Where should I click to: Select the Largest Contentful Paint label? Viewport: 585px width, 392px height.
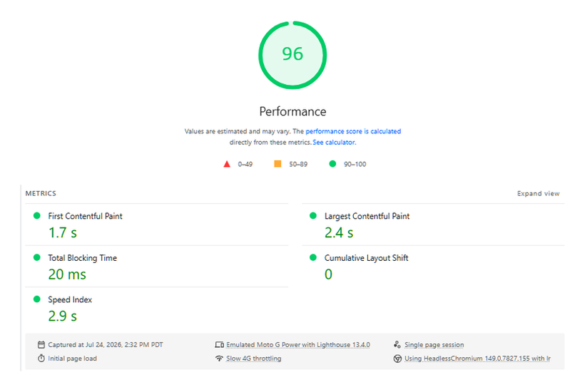click(x=367, y=216)
